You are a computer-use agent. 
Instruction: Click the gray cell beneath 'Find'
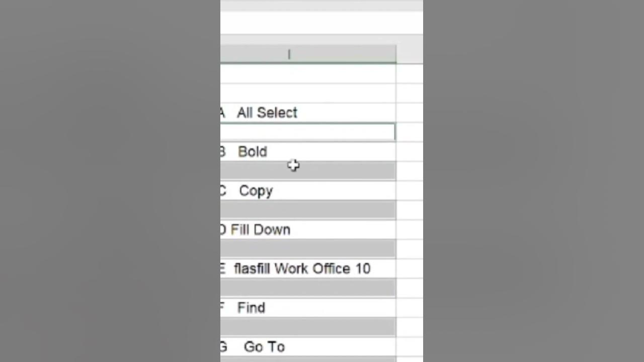point(307,327)
